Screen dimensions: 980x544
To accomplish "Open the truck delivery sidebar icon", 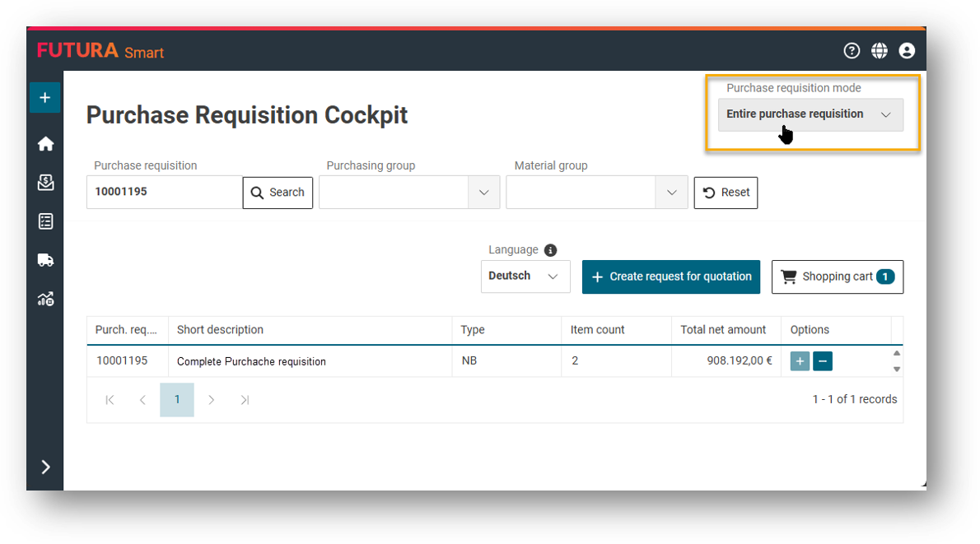I will [45, 260].
